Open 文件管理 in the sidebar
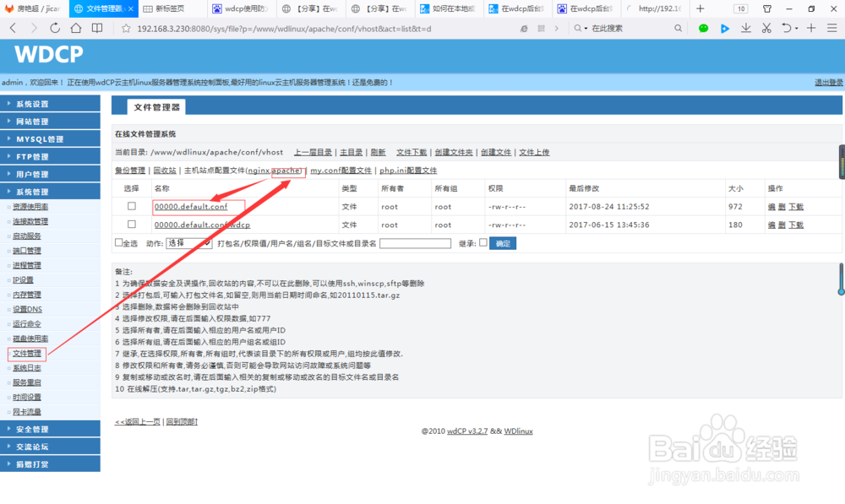Image resolution: width=845 pixels, height=504 pixels. pyautogui.click(x=27, y=353)
